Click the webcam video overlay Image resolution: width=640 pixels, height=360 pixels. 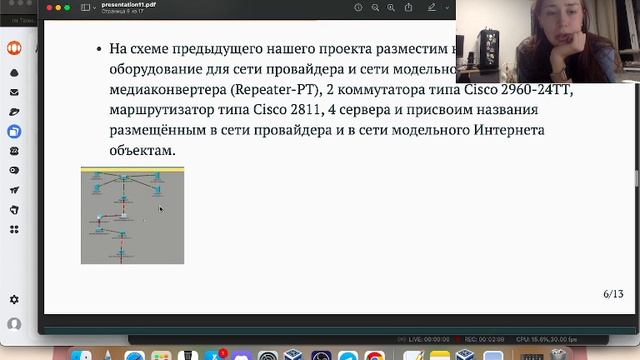(x=548, y=41)
